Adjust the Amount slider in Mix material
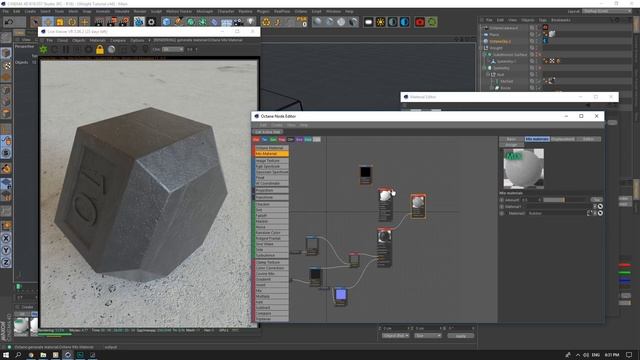The image size is (640, 360). point(565,200)
